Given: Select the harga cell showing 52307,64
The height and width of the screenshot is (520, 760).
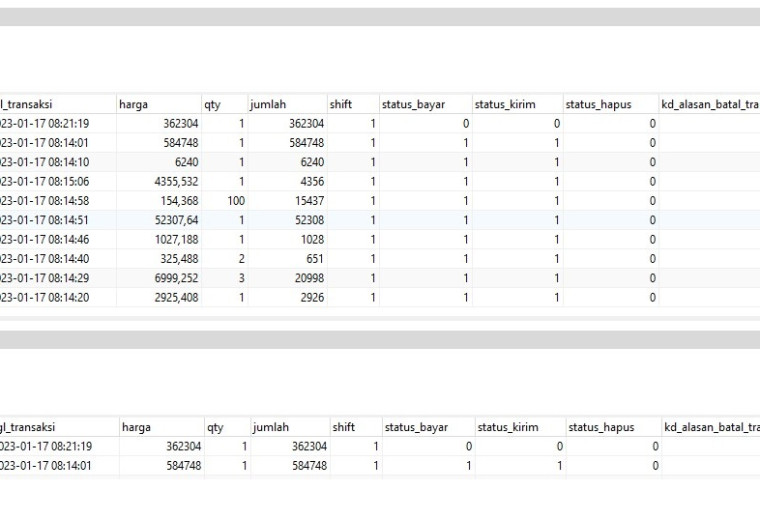Looking at the screenshot, I should coord(158,220).
